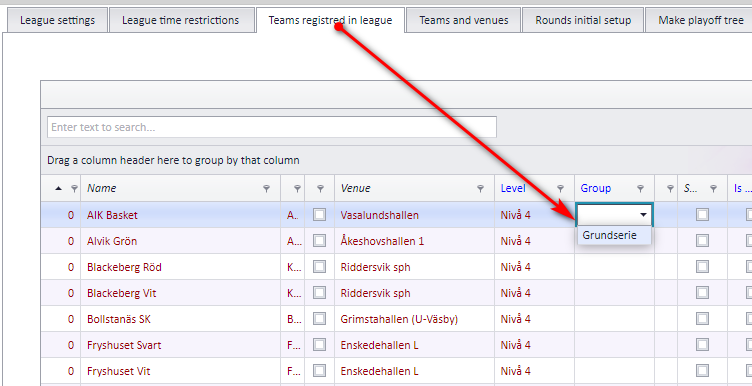Open filter icon beside the sort arrow column
752x386 pixels.
click(74, 189)
